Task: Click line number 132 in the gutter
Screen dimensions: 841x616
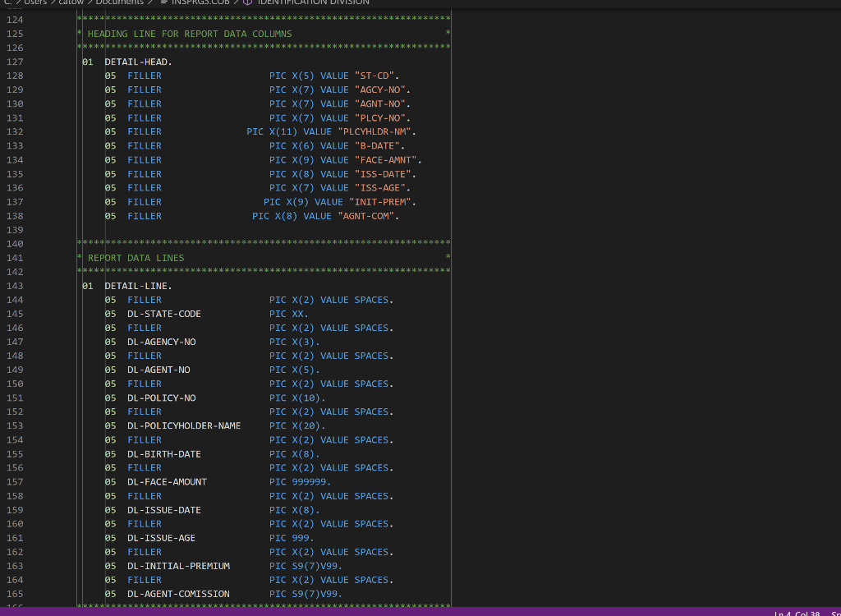Action: coord(15,132)
